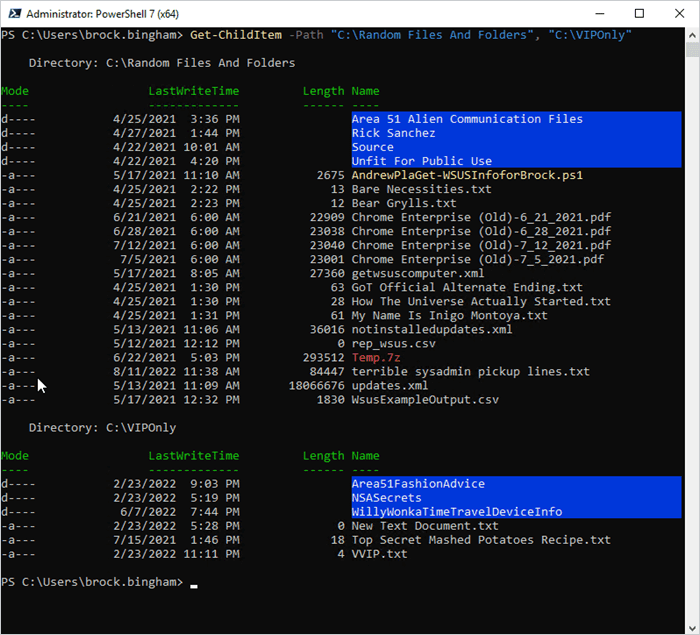This screenshot has width=700, height=635.
Task: Click the 84447 length value
Action: [327, 372]
